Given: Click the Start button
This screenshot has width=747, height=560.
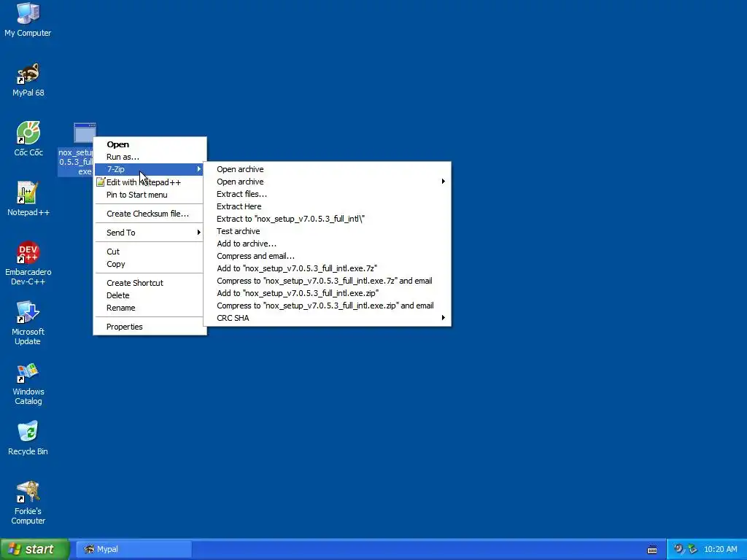Looking at the screenshot, I should [x=34, y=549].
